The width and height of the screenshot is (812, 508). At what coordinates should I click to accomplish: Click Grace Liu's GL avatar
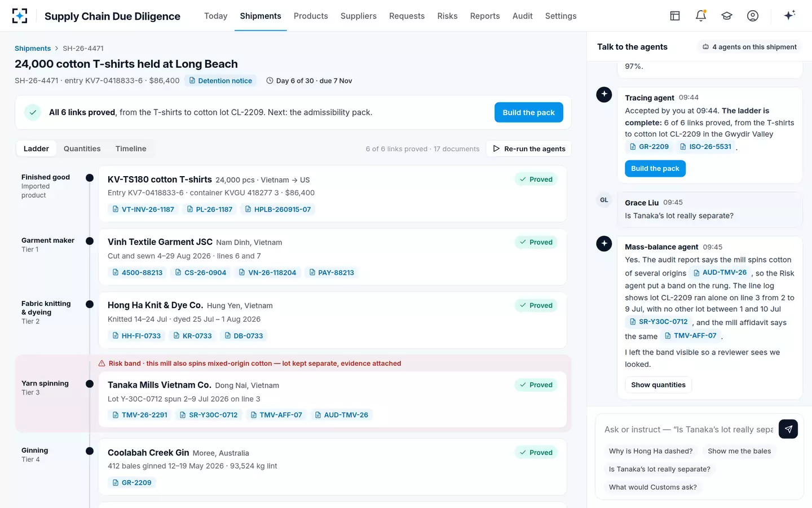point(604,200)
